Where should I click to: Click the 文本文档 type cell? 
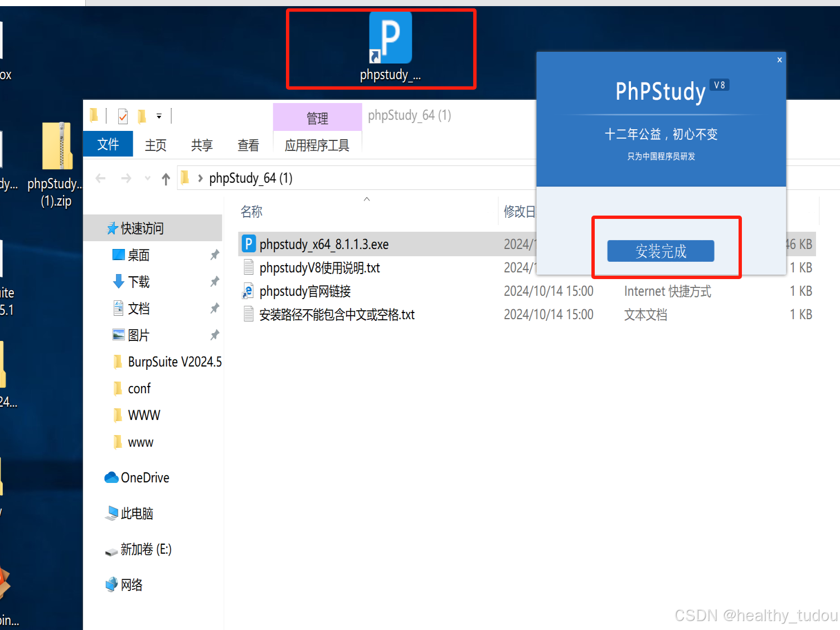click(x=645, y=314)
